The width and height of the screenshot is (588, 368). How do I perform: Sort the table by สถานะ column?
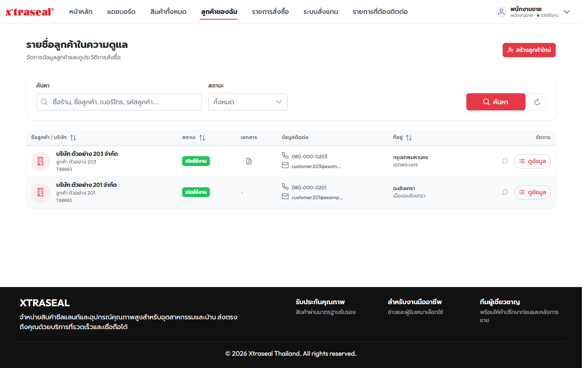(202, 138)
